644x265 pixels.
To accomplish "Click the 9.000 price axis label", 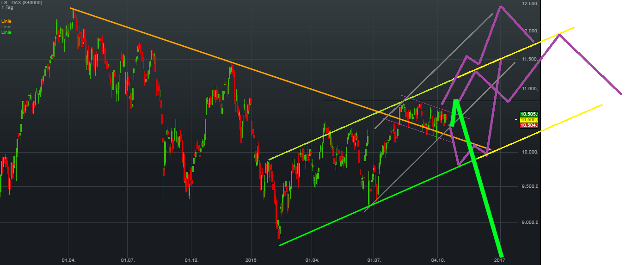I will (x=530, y=222).
